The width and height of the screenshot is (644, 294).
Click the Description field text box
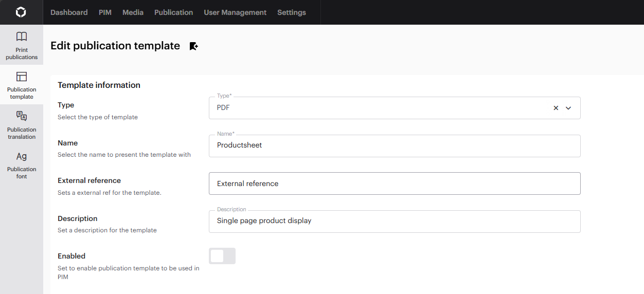point(394,222)
